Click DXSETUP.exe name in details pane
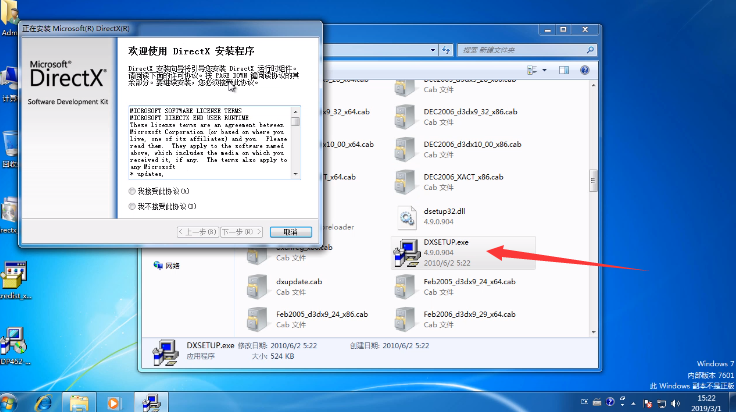Viewport: 737px width, 412px height. pyautogui.click(x=210, y=345)
